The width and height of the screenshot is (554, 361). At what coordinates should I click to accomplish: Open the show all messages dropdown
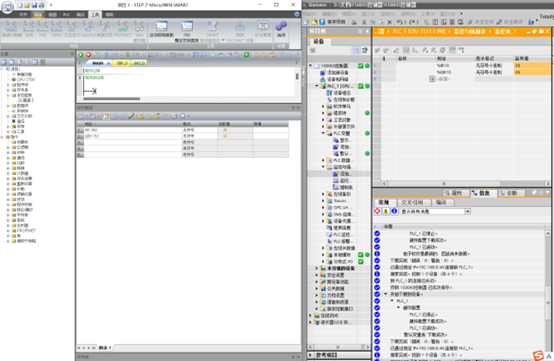pos(467,211)
